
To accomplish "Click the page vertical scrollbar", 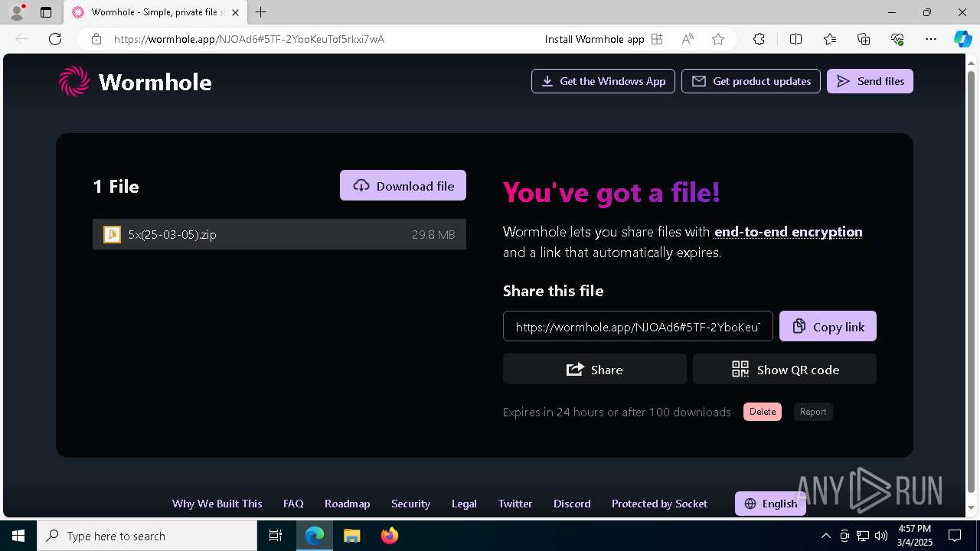I will (972, 283).
